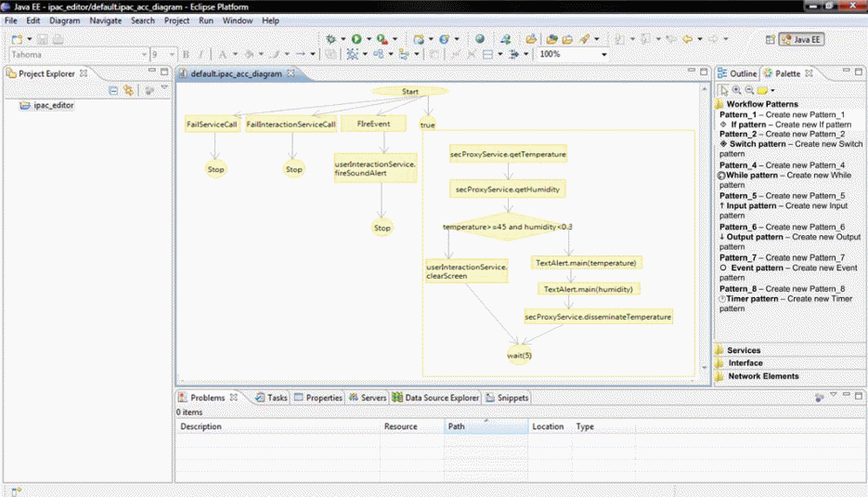Open the Tahoma font name dropdown
868x497 pixels.
144,54
